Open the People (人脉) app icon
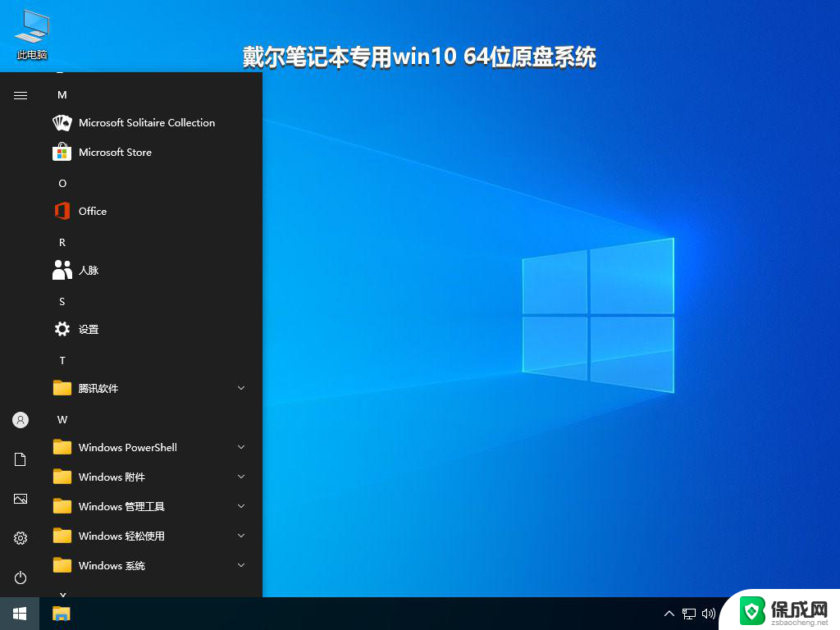Screen dimensions: 840x630 62,270
